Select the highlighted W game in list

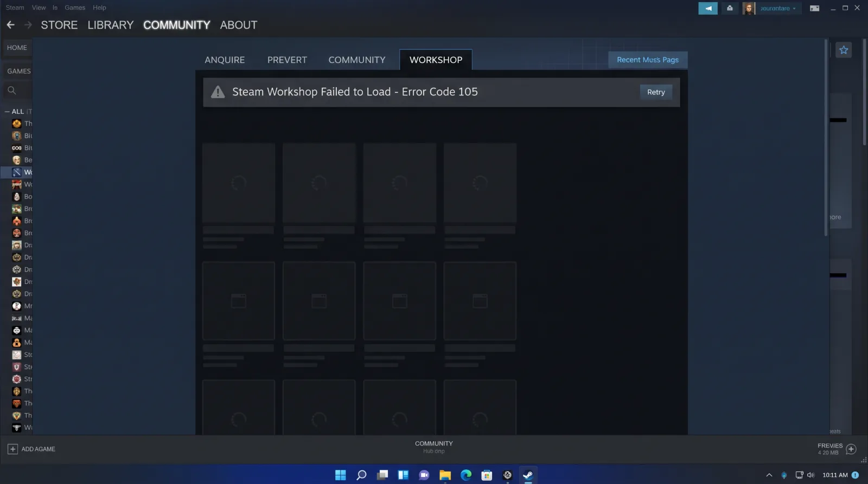coord(17,172)
